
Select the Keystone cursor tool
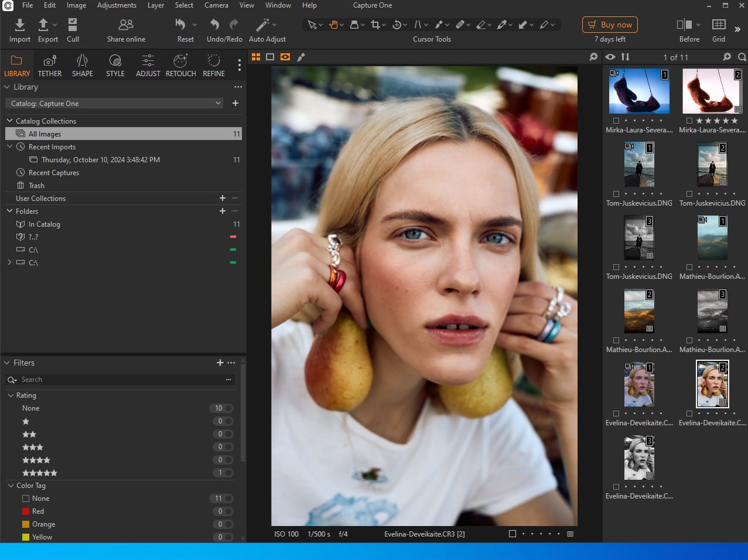point(418,25)
